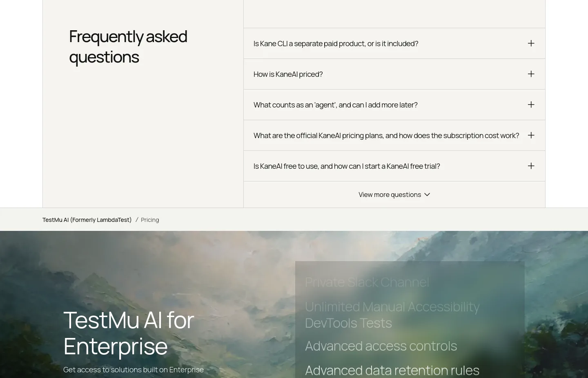Click plus icon beside 'How is KaneAI priced?'
This screenshot has width=588, height=378.
tap(531, 74)
